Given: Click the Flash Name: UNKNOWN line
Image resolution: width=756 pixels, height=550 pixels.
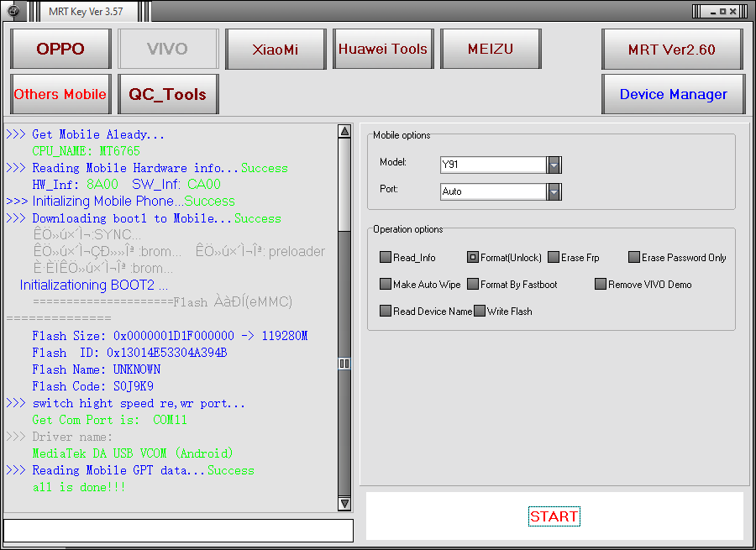Looking at the screenshot, I should (x=96, y=369).
